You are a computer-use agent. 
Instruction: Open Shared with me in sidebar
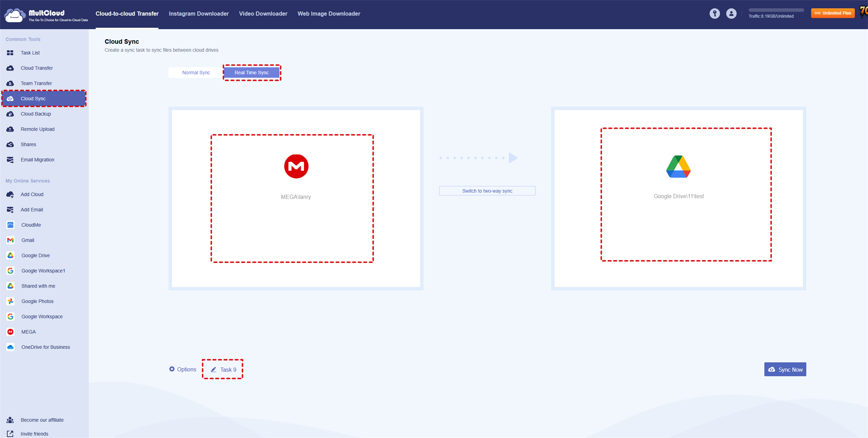pyautogui.click(x=38, y=286)
